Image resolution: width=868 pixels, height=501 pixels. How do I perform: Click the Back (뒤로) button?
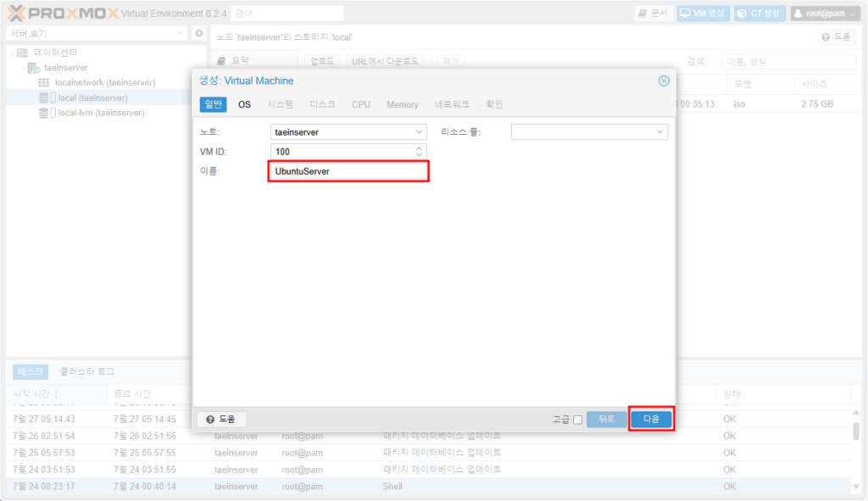(607, 419)
